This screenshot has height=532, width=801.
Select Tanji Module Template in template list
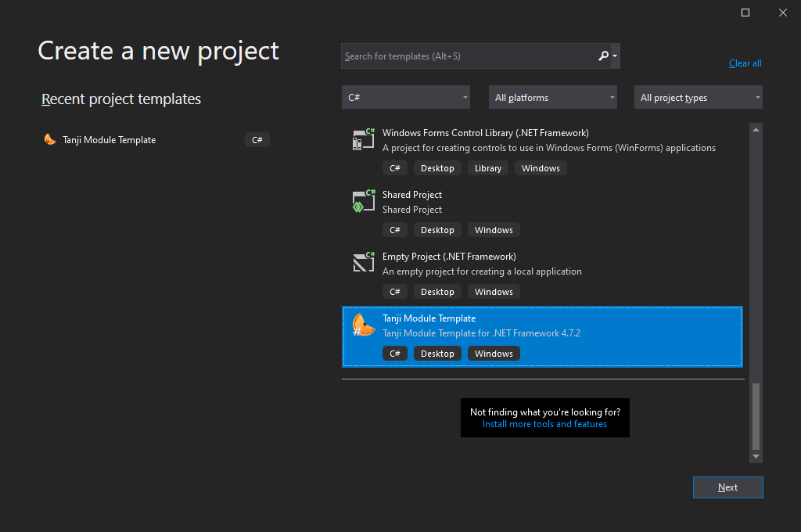(542, 336)
